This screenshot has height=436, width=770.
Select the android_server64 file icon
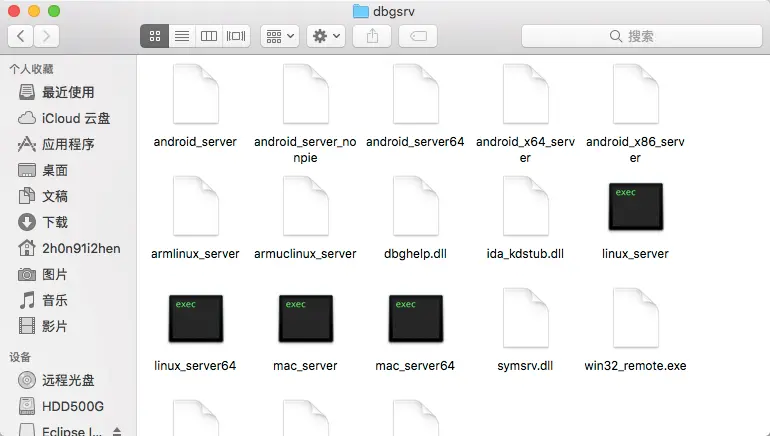pos(415,94)
